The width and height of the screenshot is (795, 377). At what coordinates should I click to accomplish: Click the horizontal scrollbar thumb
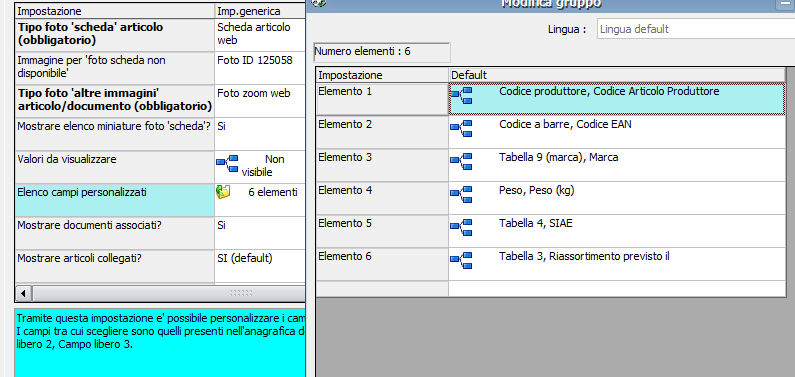tap(168, 293)
